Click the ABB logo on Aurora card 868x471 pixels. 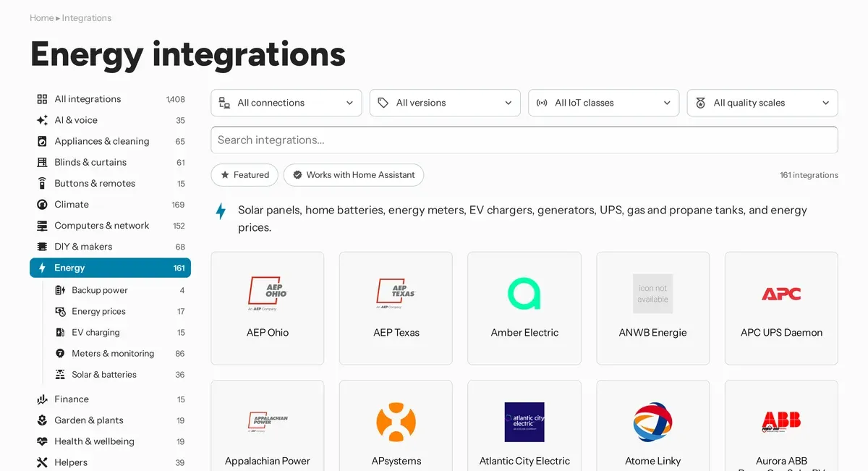(781, 422)
